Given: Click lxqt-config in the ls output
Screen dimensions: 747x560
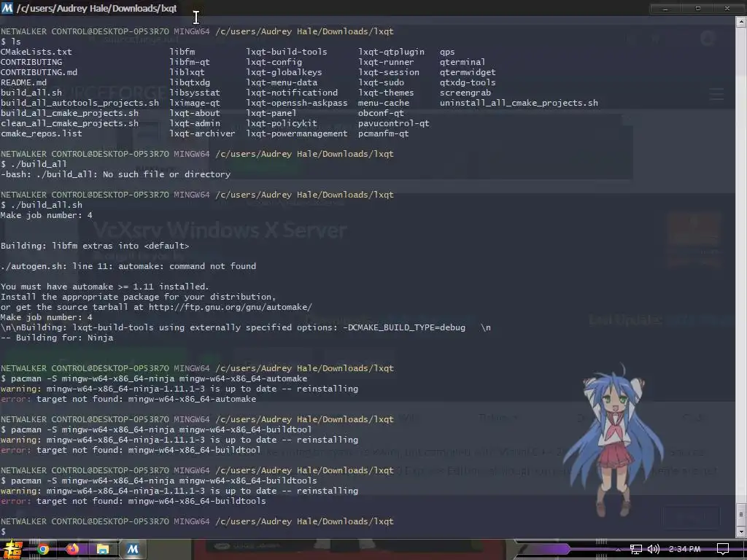Looking at the screenshot, I should (x=274, y=62).
